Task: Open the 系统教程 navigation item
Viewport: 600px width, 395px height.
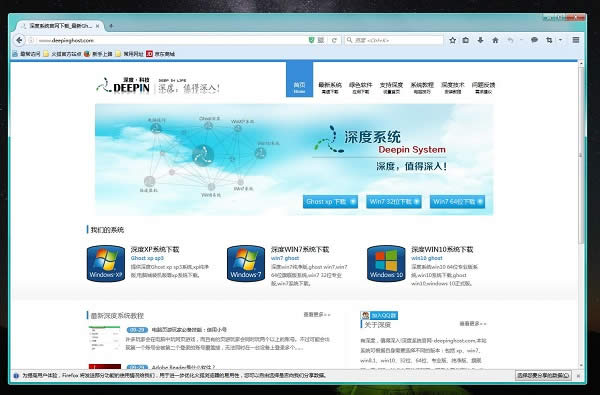Action: click(x=422, y=88)
